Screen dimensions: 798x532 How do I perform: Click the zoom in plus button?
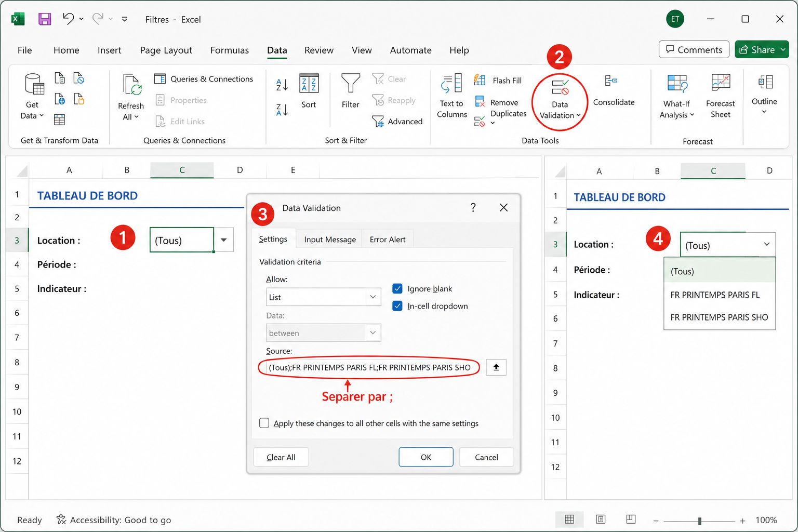click(x=742, y=521)
